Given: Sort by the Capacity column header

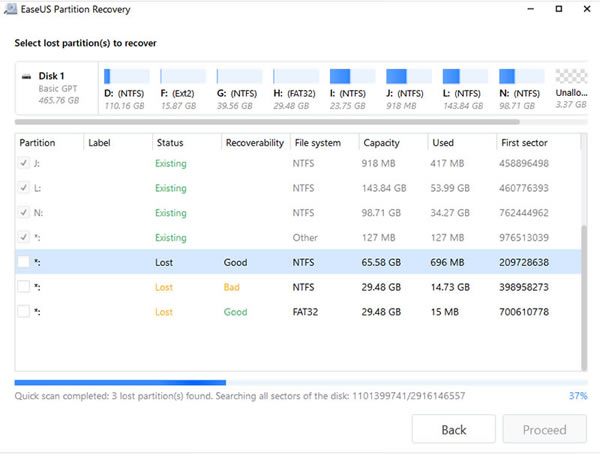Looking at the screenshot, I should click(x=393, y=143).
